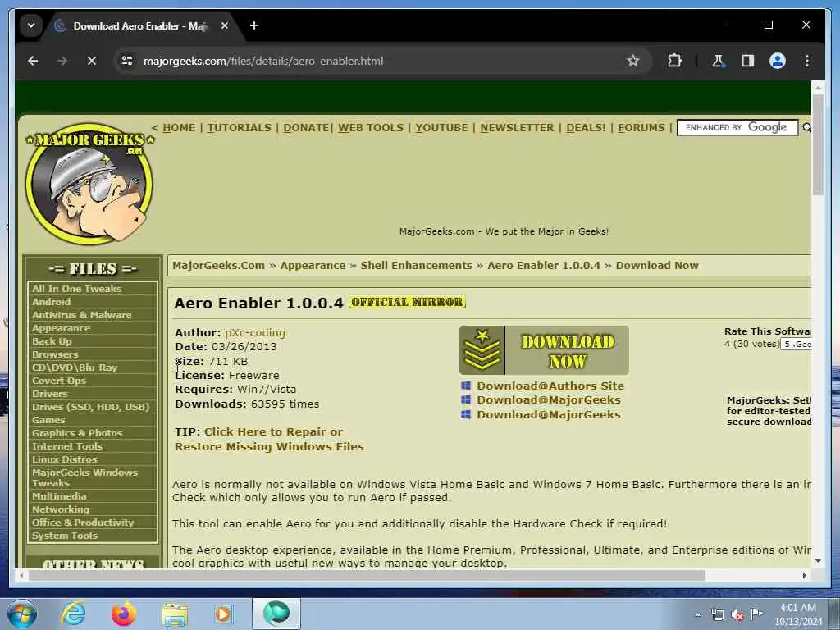
Task: Click the big DOWNLOAD NOW button
Action: click(x=544, y=350)
